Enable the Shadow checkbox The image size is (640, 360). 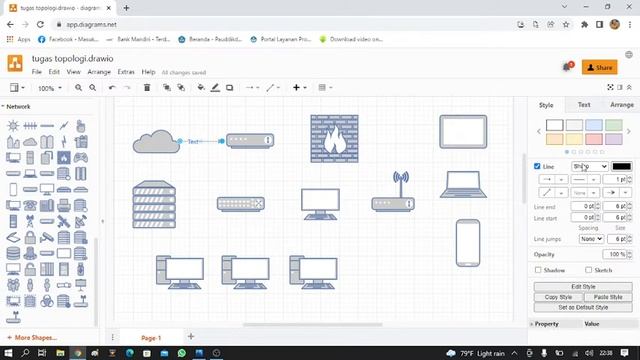click(x=538, y=270)
